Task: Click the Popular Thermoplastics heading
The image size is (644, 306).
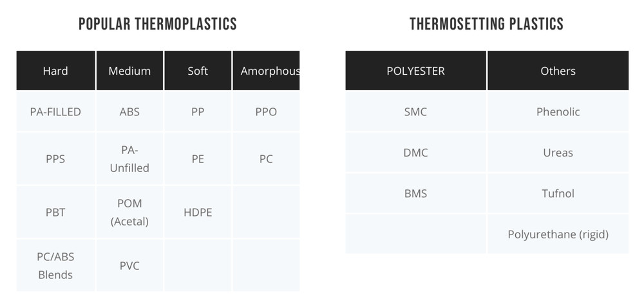Action: pyautogui.click(x=158, y=24)
